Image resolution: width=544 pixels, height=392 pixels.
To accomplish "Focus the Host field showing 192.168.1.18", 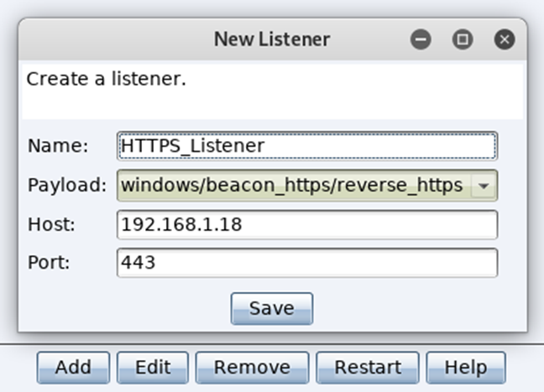I will pyautogui.click(x=307, y=224).
